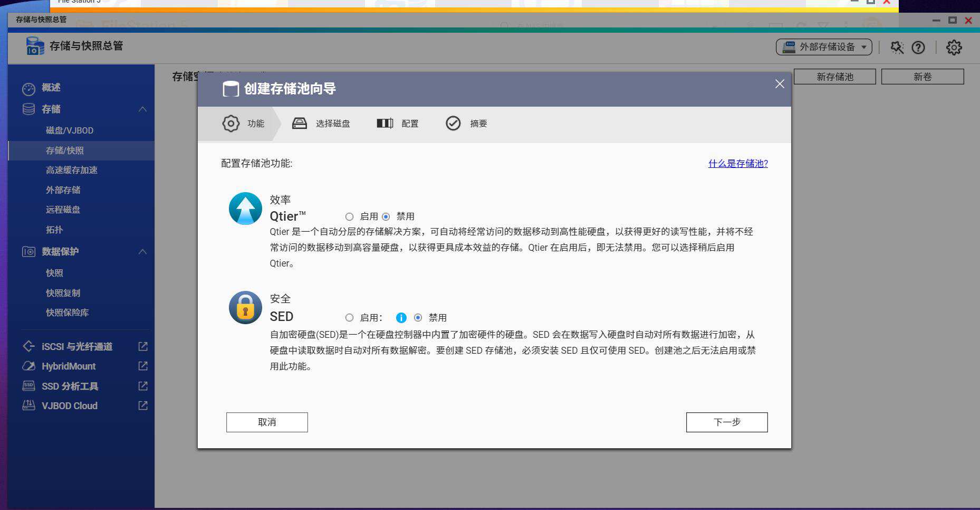Click the 配置 step icon

coord(385,124)
